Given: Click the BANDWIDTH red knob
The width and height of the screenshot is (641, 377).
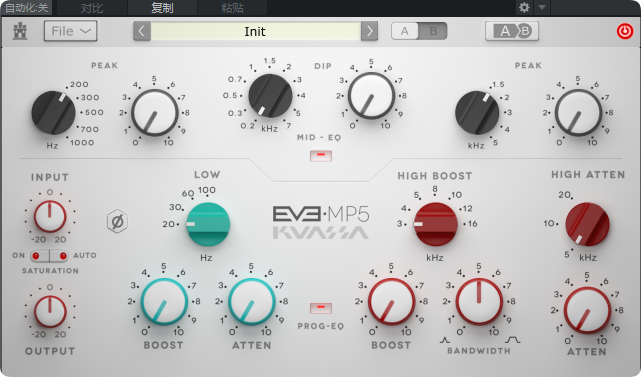Looking at the screenshot, I should point(479,302).
